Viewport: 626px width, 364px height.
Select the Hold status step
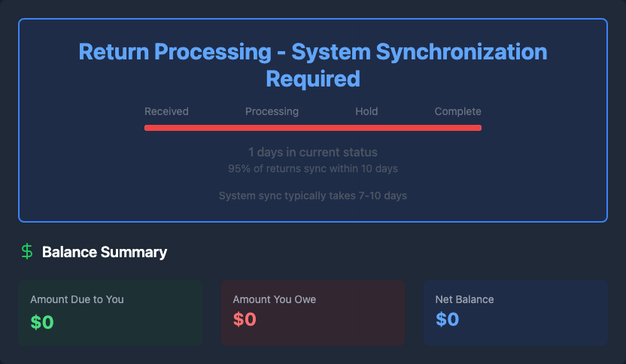(366, 111)
